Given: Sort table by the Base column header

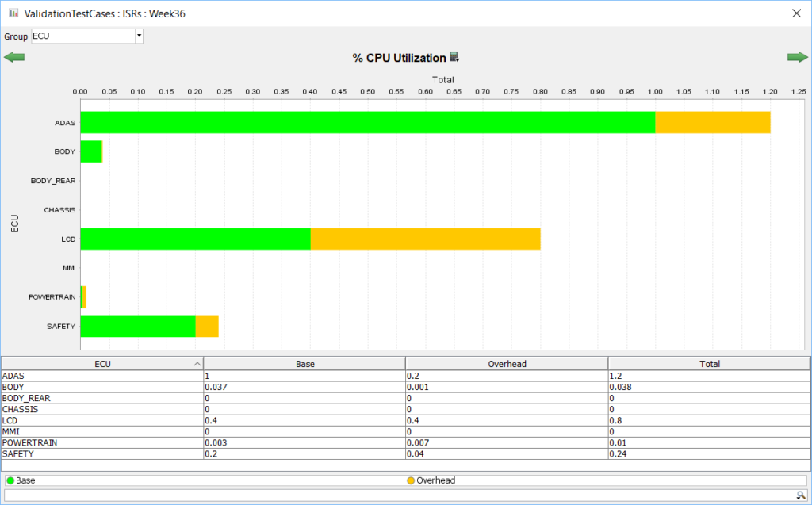Looking at the screenshot, I should 305,364.
